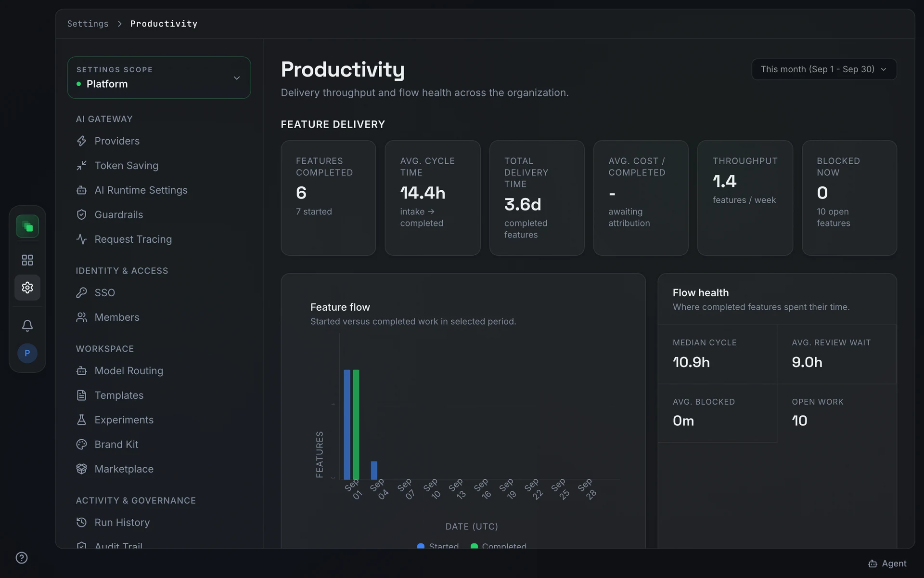
Task: Open the This month date range dropdown
Action: (x=824, y=69)
